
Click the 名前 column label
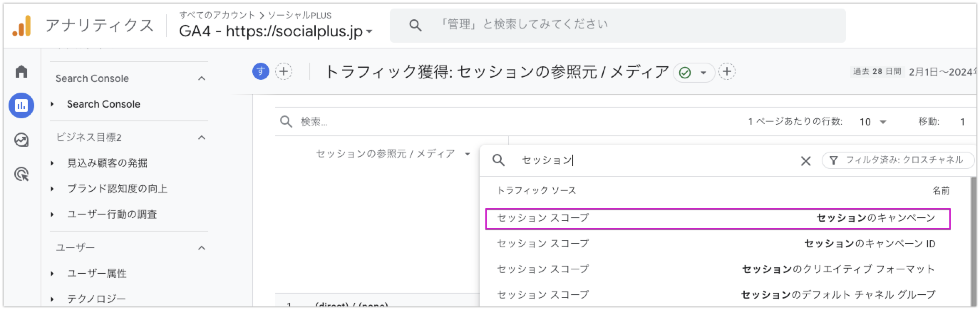(x=940, y=191)
